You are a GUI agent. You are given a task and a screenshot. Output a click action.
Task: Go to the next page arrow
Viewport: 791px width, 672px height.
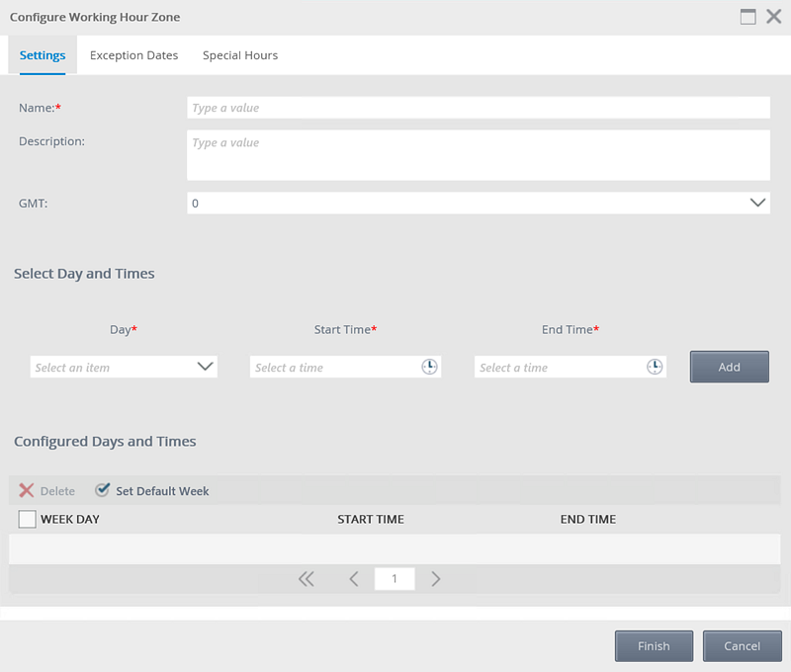tap(436, 579)
